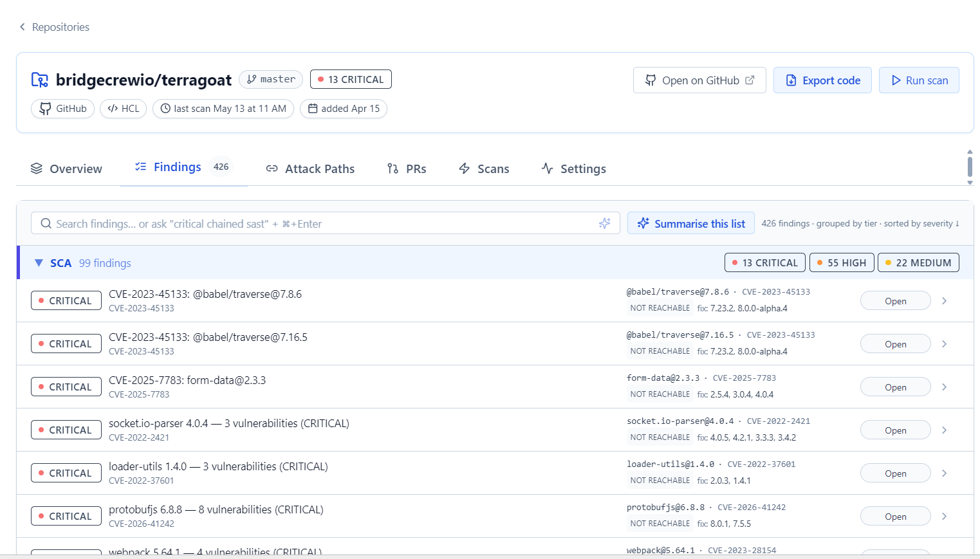Click CRITICAL badge on form-data row

[x=66, y=387]
